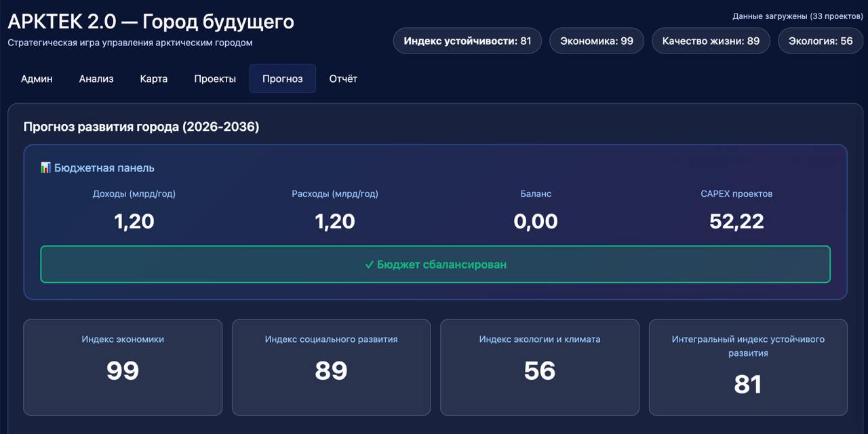Click the CAPEX проектов value 52,22
The height and width of the screenshot is (434, 868).
(736, 221)
